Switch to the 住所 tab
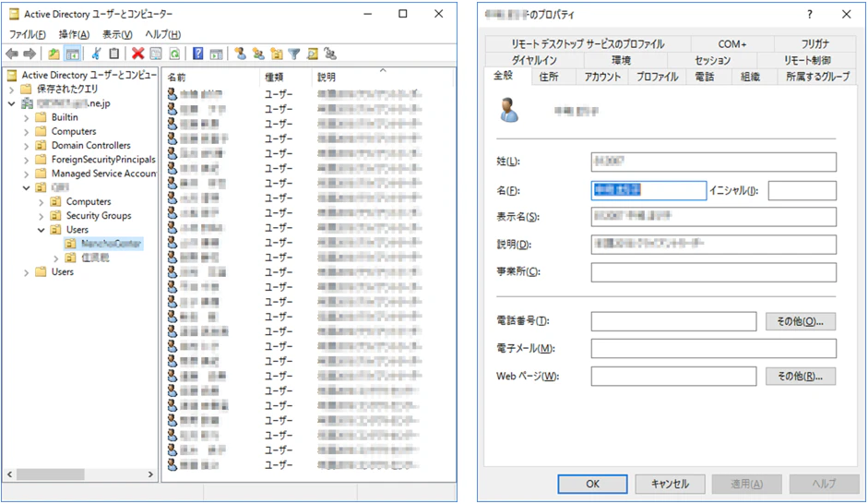868x504 pixels. coord(549,77)
